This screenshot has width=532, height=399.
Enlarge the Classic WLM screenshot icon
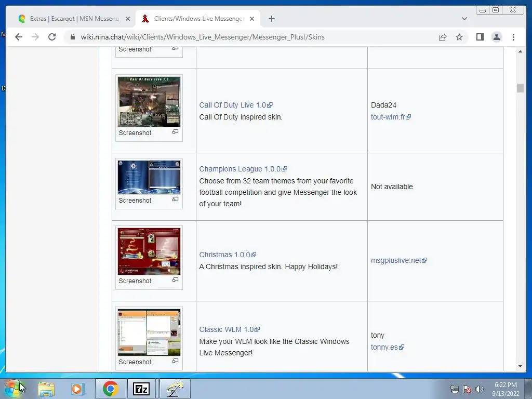click(x=175, y=361)
